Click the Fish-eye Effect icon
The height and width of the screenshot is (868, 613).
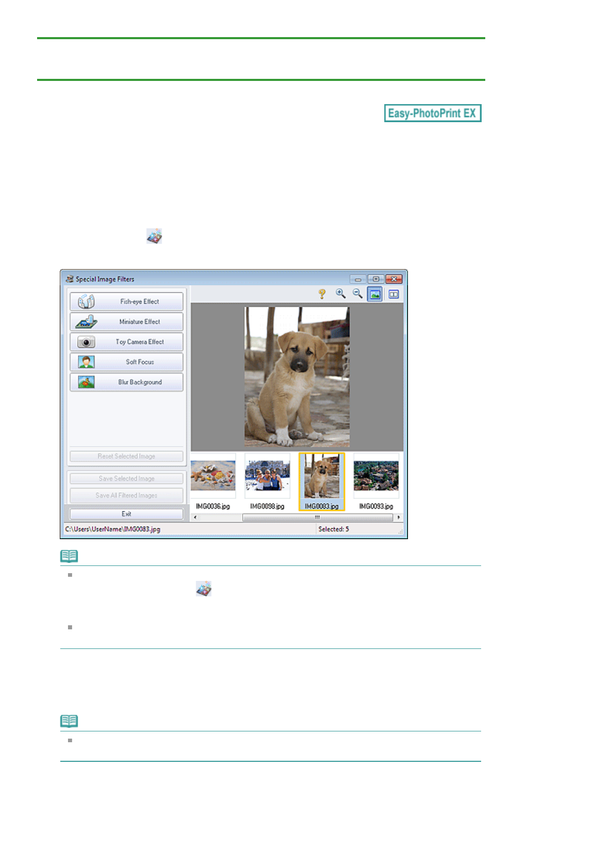[x=86, y=302]
